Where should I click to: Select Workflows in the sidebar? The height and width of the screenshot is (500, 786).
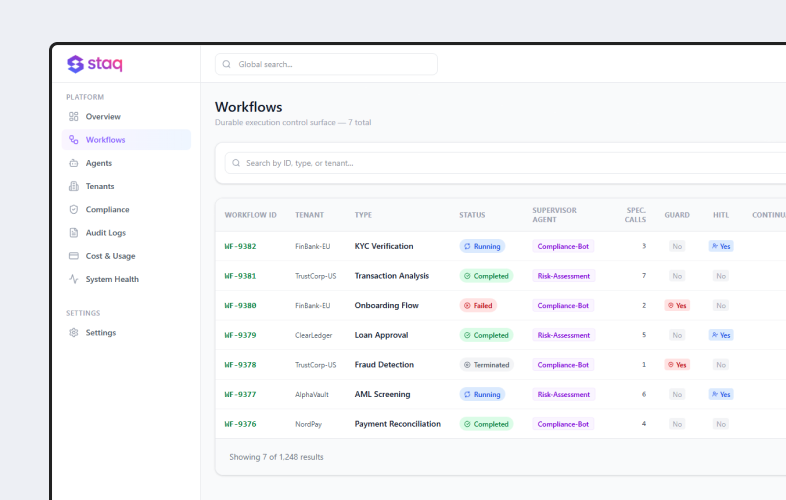click(x=126, y=139)
